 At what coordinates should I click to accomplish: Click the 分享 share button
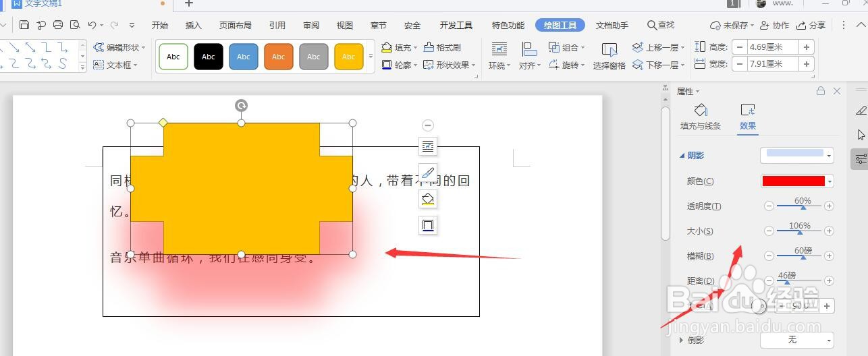tap(811, 25)
